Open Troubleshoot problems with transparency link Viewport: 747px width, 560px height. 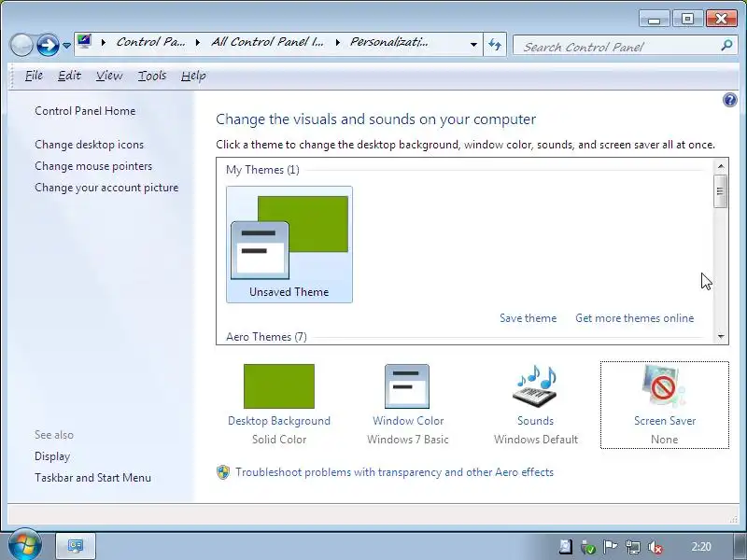click(x=394, y=472)
